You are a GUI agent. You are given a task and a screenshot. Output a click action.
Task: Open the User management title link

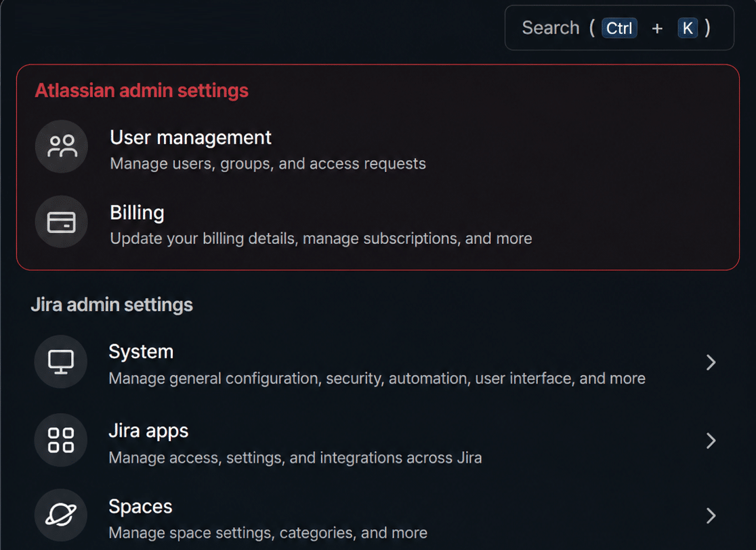coord(190,138)
